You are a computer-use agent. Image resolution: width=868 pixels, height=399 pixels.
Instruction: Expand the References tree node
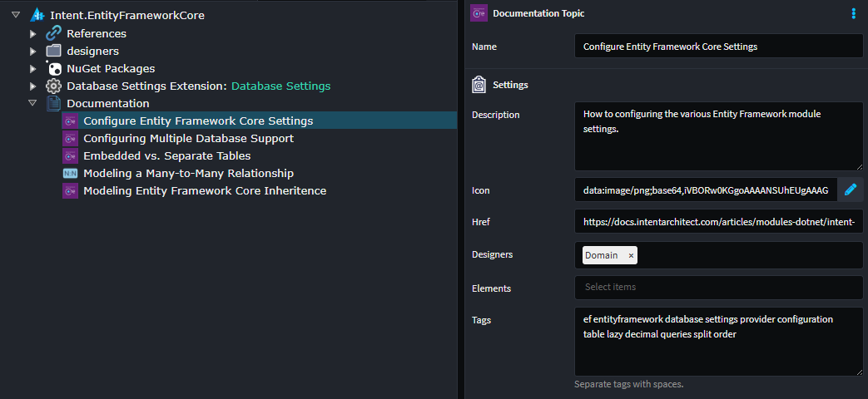[32, 33]
